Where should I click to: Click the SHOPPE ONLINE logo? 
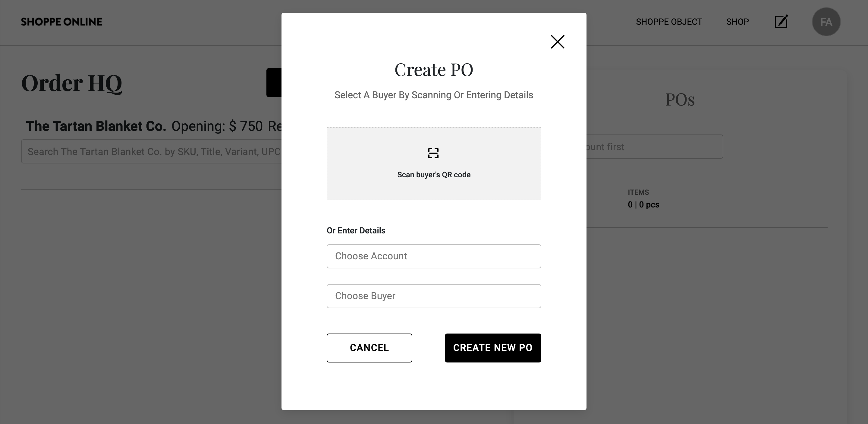coord(62,22)
